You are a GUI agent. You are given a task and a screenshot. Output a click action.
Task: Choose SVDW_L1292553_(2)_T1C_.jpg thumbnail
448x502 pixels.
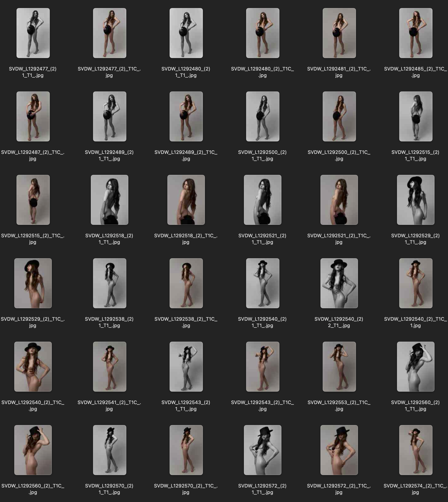pos(339,367)
